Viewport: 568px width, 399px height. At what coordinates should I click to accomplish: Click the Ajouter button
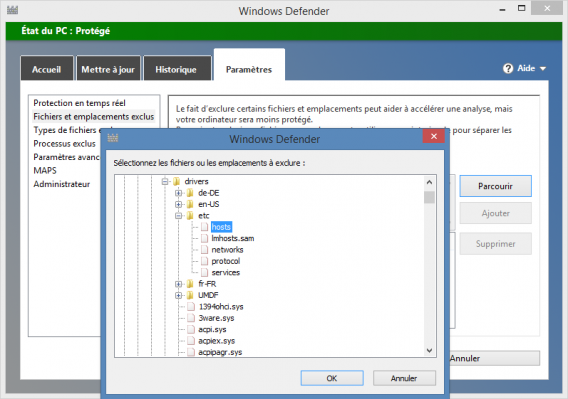496,213
